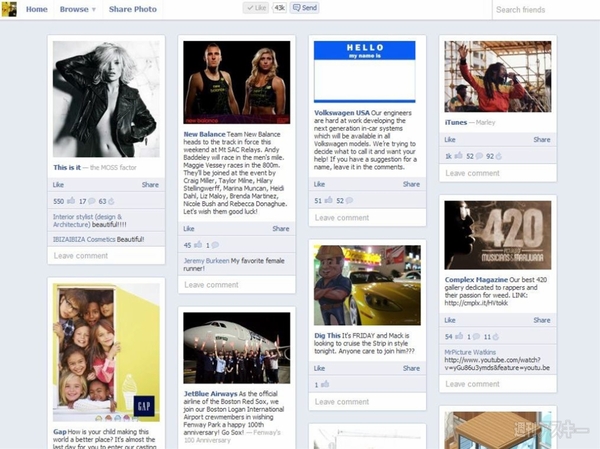
Task: Share the Dig This post
Action: [x=411, y=368]
